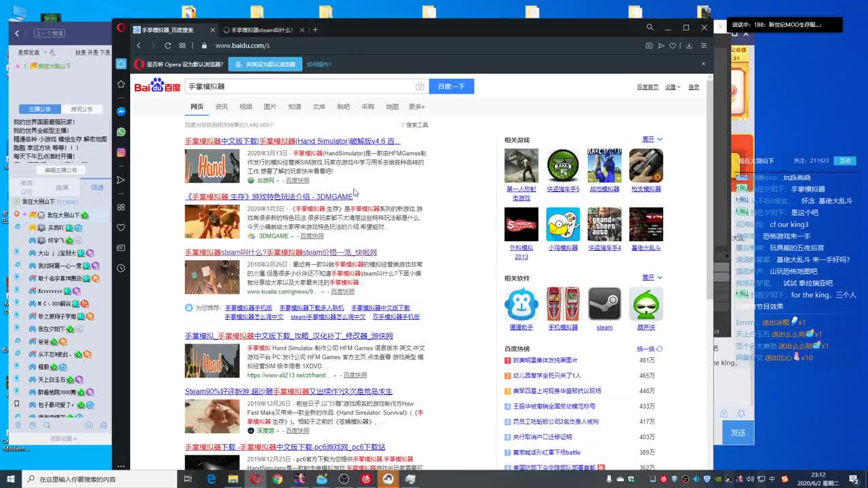Open news panel icon in sidebar
This screenshot has height=488, width=868.
point(121,247)
